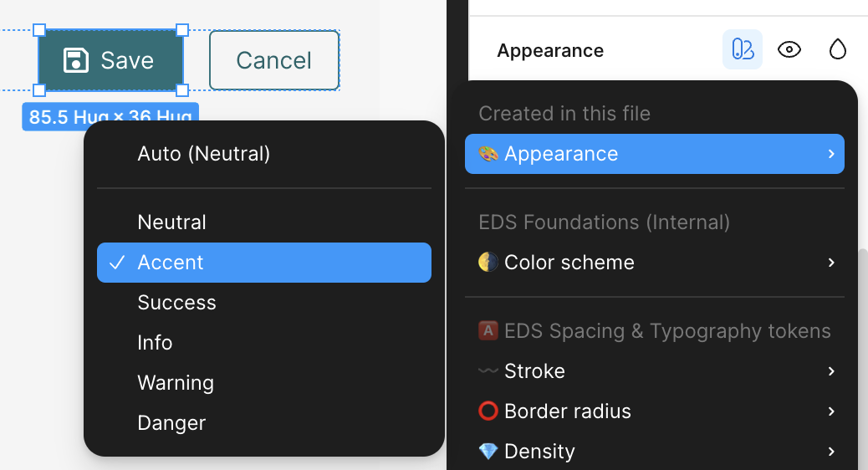This screenshot has width=868, height=470.
Task: Expand the Color scheme submenu chevron
Action: tap(831, 263)
